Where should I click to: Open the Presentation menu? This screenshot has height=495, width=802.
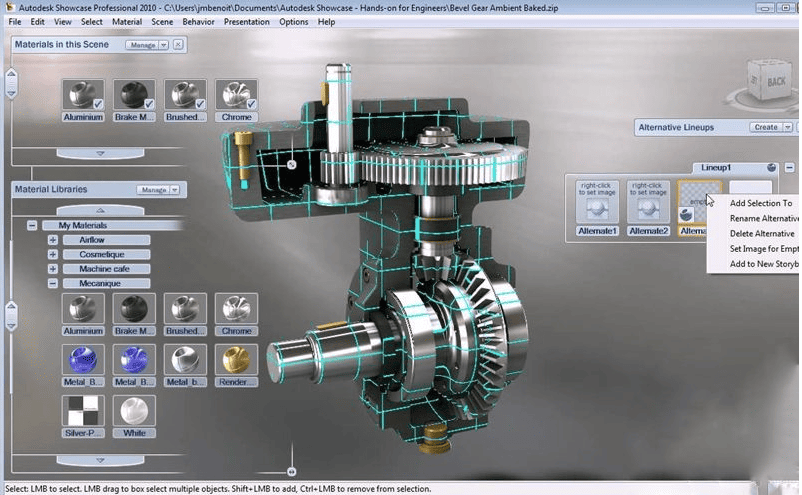[247, 22]
